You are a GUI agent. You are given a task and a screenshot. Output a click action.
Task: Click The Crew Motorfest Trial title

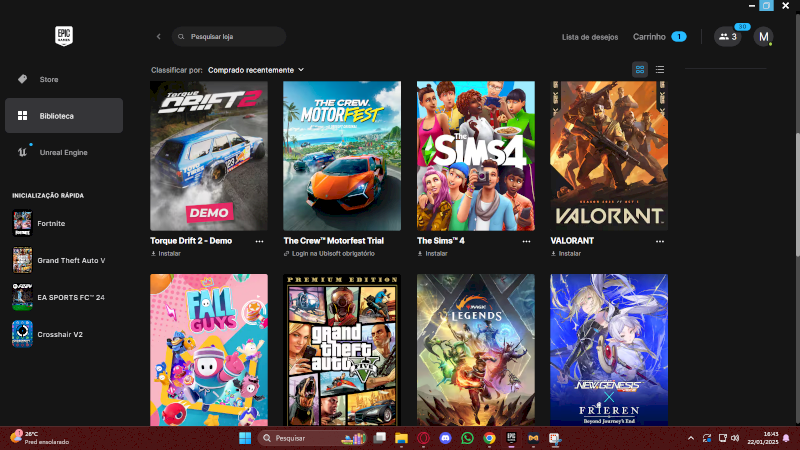coord(334,241)
